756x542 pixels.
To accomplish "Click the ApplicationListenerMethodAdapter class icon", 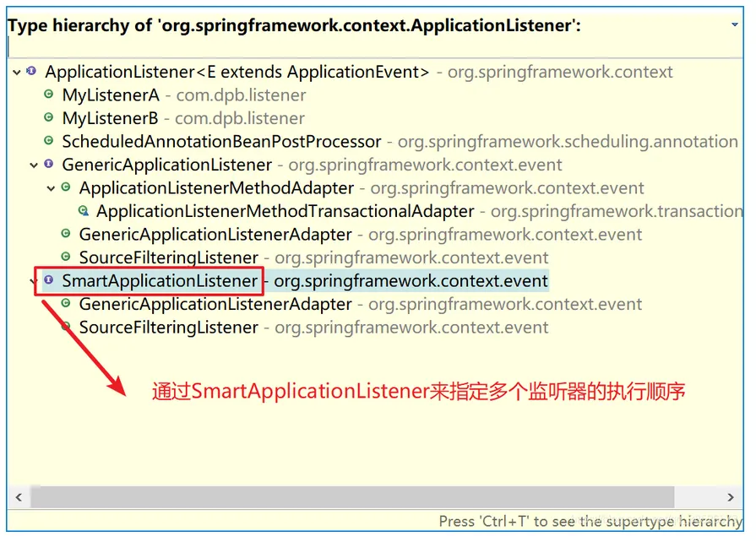I will point(66,187).
